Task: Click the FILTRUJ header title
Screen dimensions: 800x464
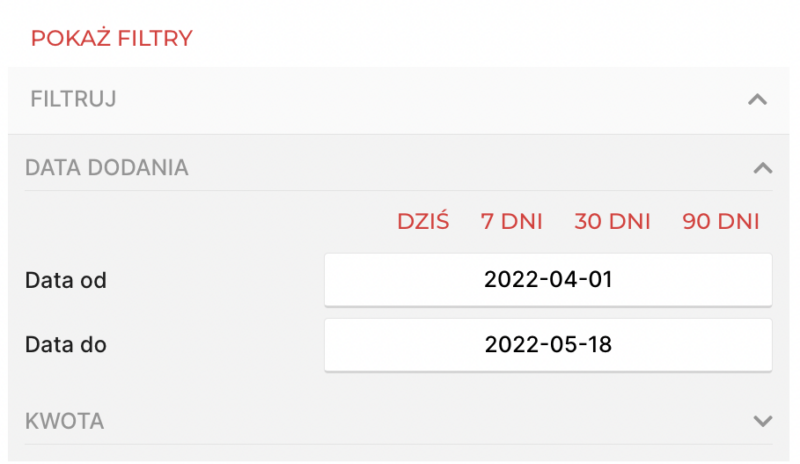Action: pyautogui.click(x=74, y=100)
